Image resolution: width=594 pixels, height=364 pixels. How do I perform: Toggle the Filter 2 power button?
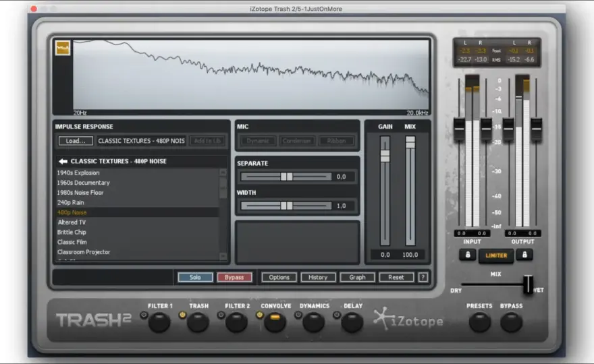click(x=221, y=315)
